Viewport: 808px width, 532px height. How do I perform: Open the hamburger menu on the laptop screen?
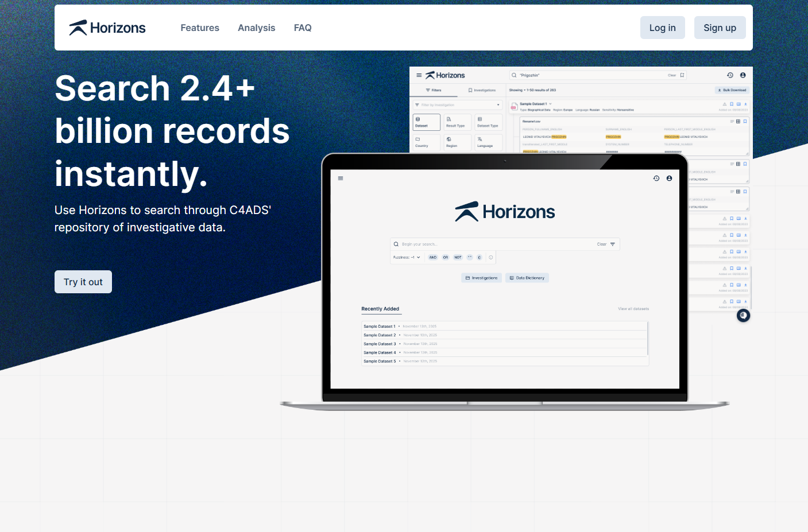click(x=341, y=178)
